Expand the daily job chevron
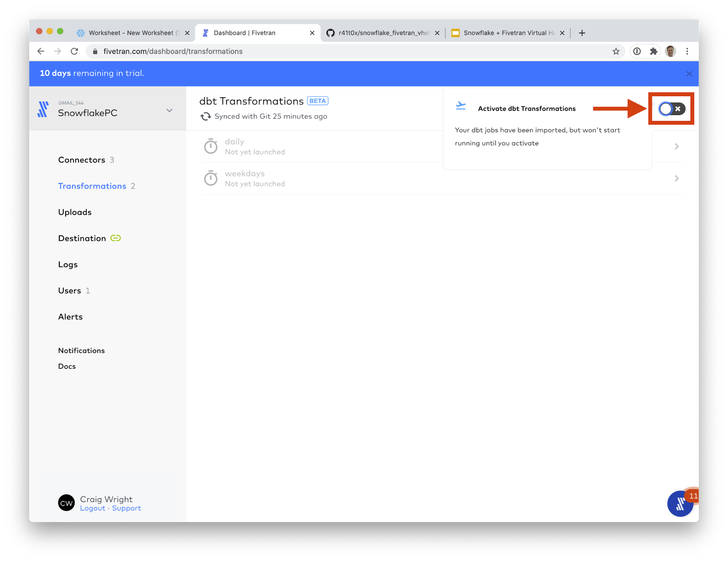728x561 pixels. pos(676,146)
